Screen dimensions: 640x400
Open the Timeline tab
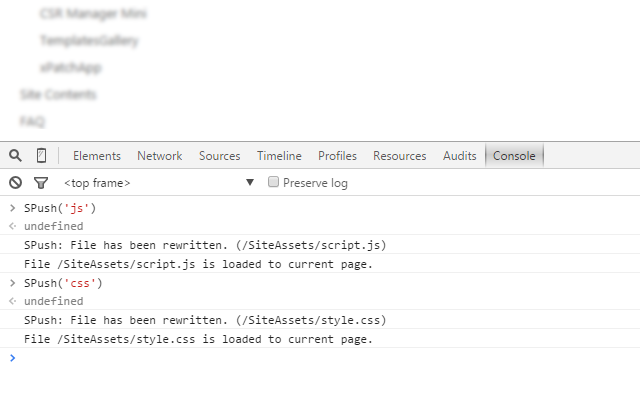[x=279, y=156]
